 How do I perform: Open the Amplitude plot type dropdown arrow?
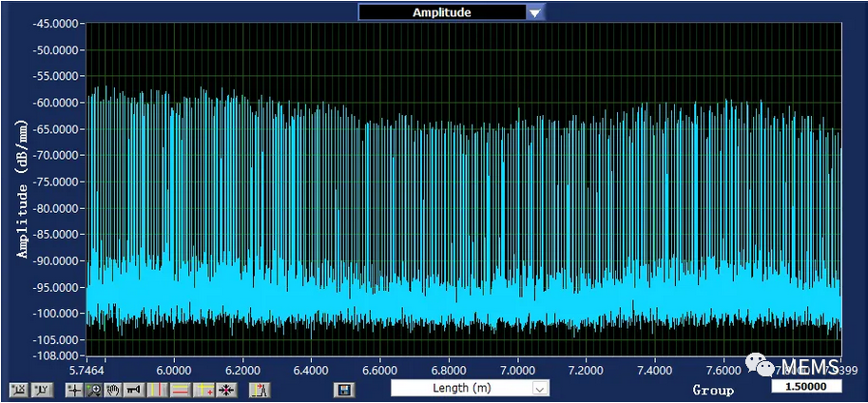pyautogui.click(x=534, y=12)
